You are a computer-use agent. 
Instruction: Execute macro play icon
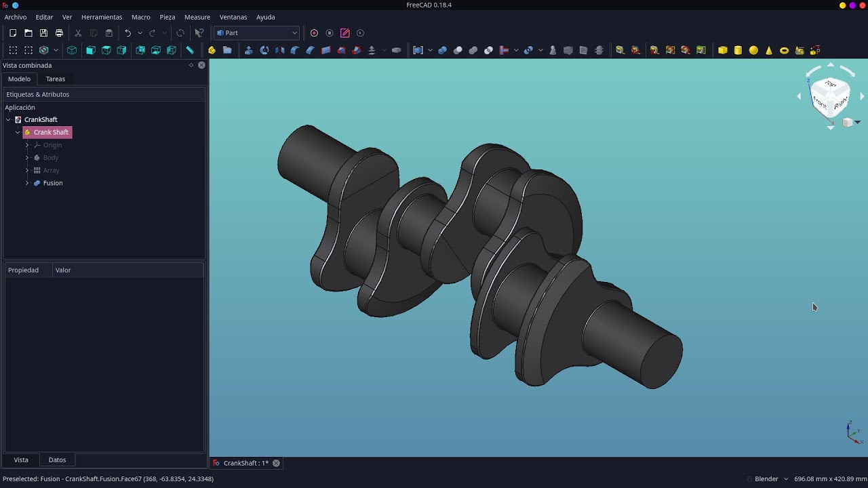tap(360, 33)
